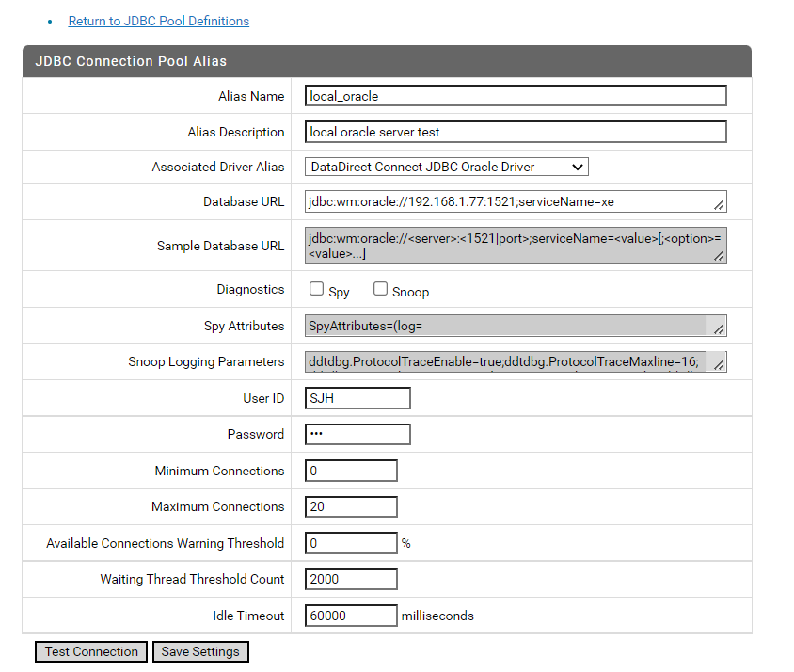The width and height of the screenshot is (794, 672).
Task: Enable the Spy diagnostics checkbox
Action: click(x=317, y=290)
